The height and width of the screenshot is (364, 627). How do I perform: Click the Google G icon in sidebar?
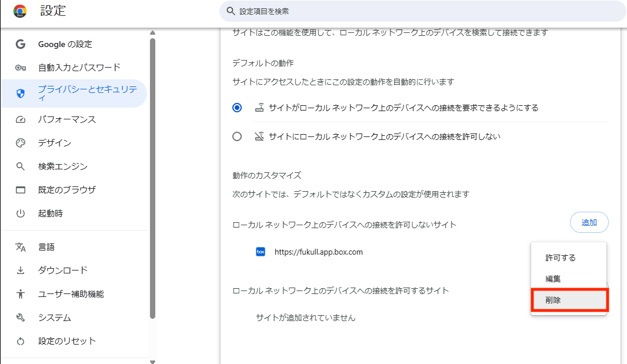[21, 44]
